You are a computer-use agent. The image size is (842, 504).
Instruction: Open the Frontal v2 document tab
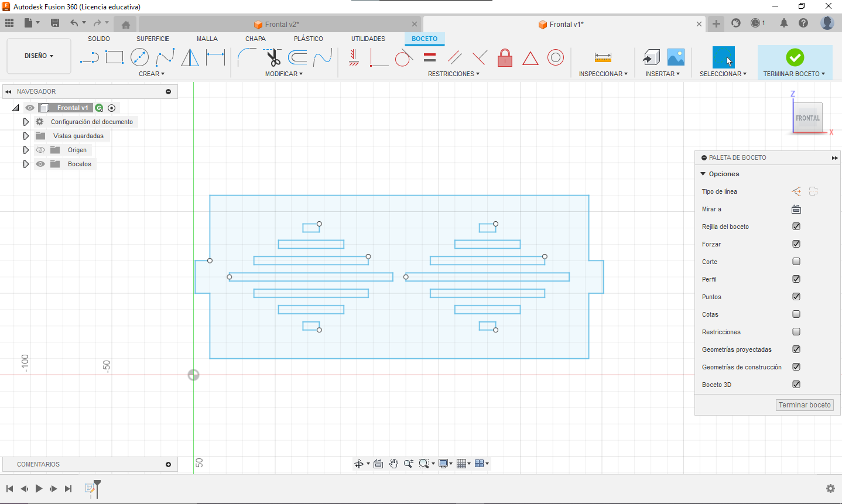[x=281, y=25]
